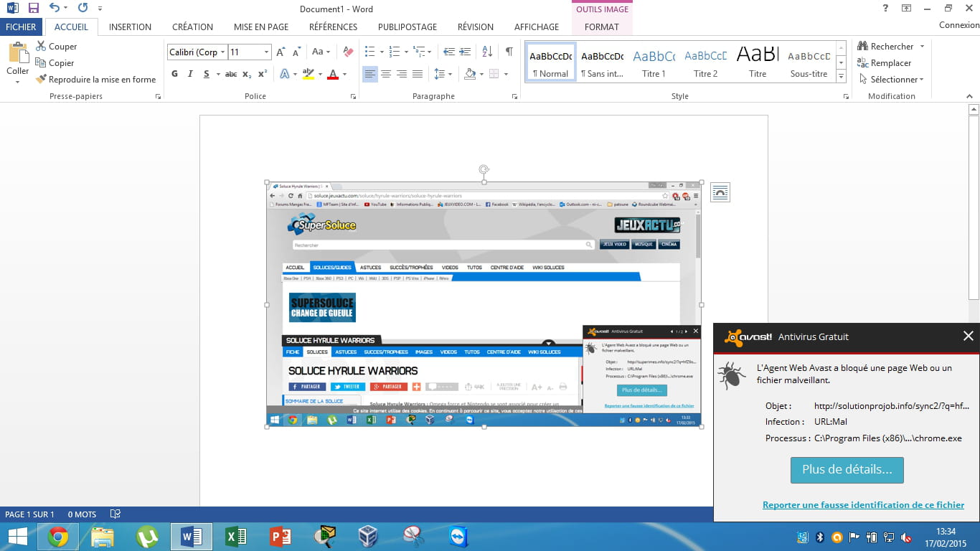The width and height of the screenshot is (980, 551).
Task: Open the FICHIER tab
Action: [22, 27]
